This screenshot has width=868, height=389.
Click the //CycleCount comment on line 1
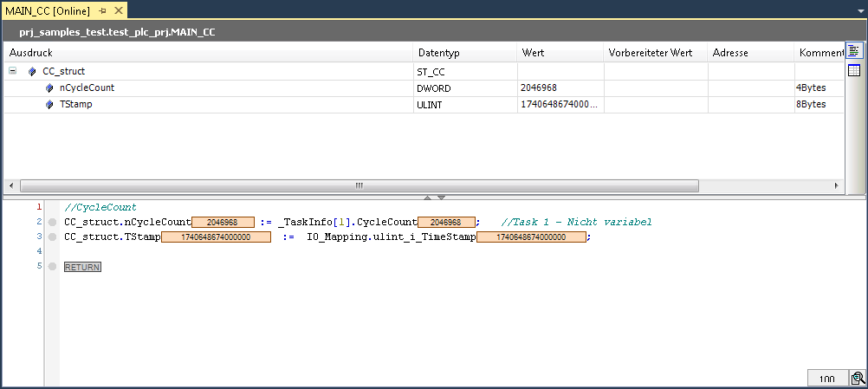click(x=100, y=208)
